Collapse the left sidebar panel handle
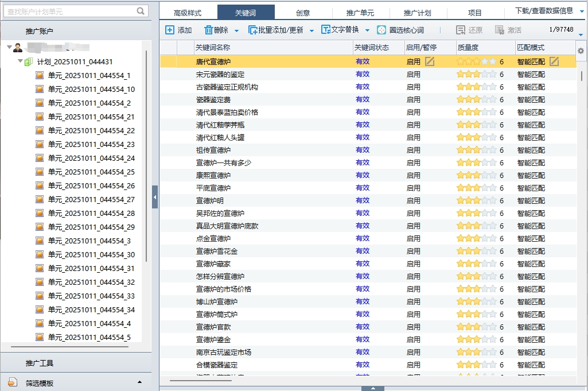Image resolution: width=588 pixels, height=391 pixels. point(155,197)
